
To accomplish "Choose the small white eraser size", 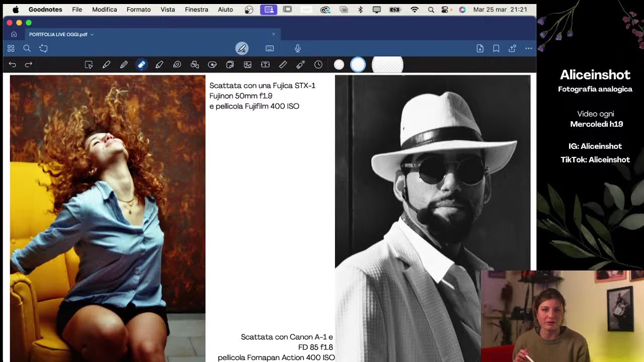I will tap(339, 64).
